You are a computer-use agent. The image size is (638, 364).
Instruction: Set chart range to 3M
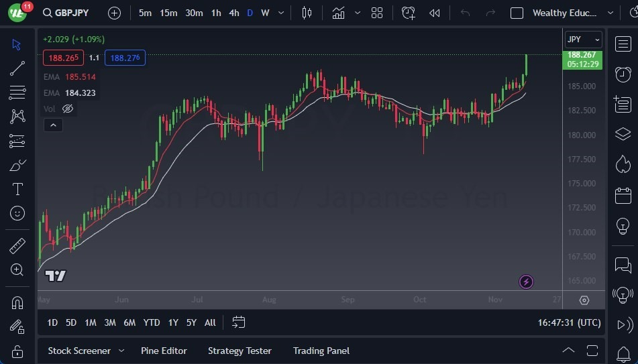pyautogui.click(x=110, y=322)
